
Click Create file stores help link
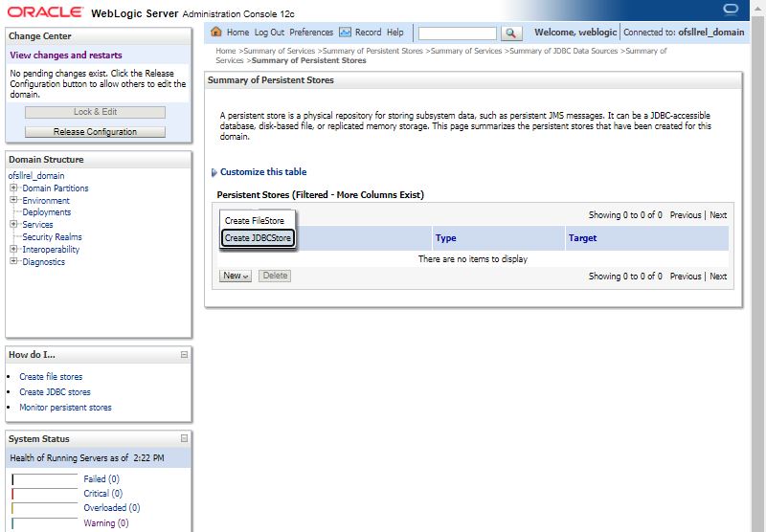[x=51, y=377]
